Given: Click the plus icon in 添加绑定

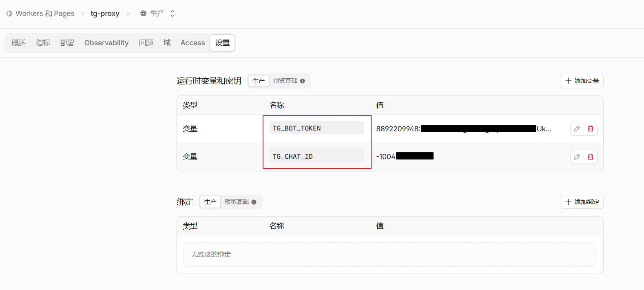Looking at the screenshot, I should pyautogui.click(x=568, y=202).
